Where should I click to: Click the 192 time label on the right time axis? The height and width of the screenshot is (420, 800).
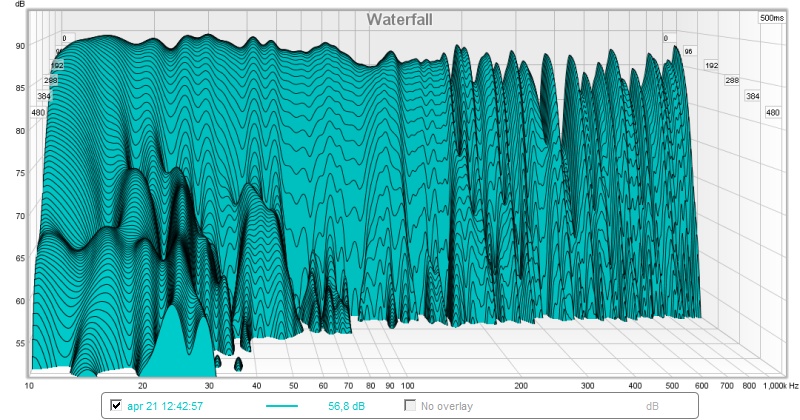711,65
